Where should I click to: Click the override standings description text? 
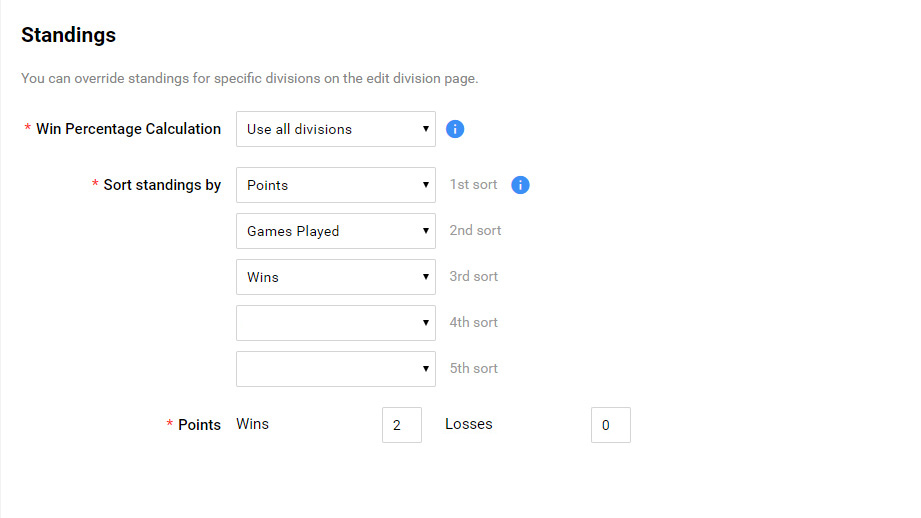tap(249, 78)
